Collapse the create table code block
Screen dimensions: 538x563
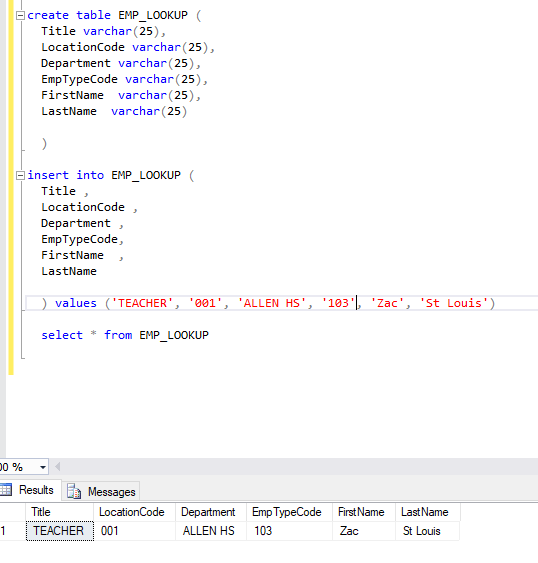[20, 15]
